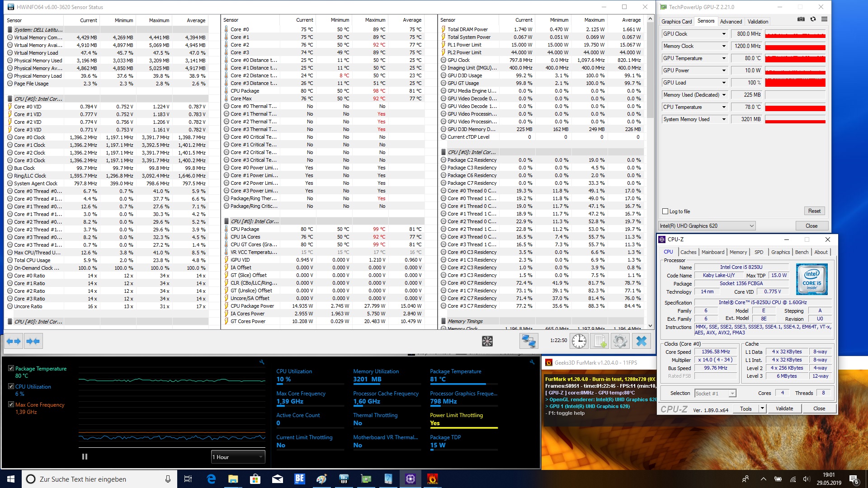Open 1 Hour graph time range dropdown

click(x=238, y=457)
